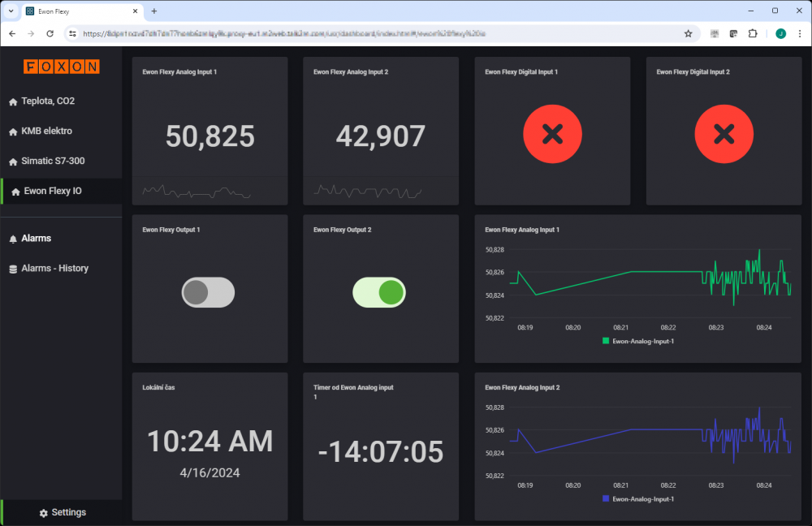Click the date 4/16/2024
812x526 pixels.
pos(209,472)
